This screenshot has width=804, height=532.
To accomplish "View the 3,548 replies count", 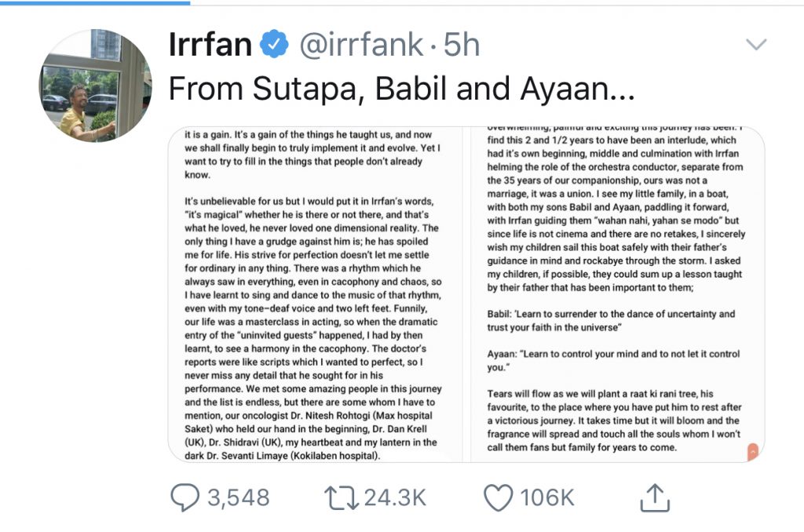I will click(238, 497).
